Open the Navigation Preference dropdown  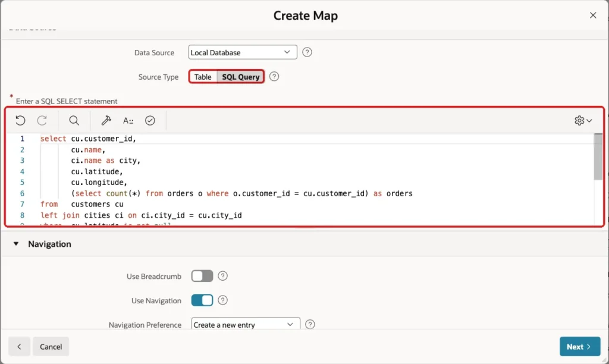[246, 324]
